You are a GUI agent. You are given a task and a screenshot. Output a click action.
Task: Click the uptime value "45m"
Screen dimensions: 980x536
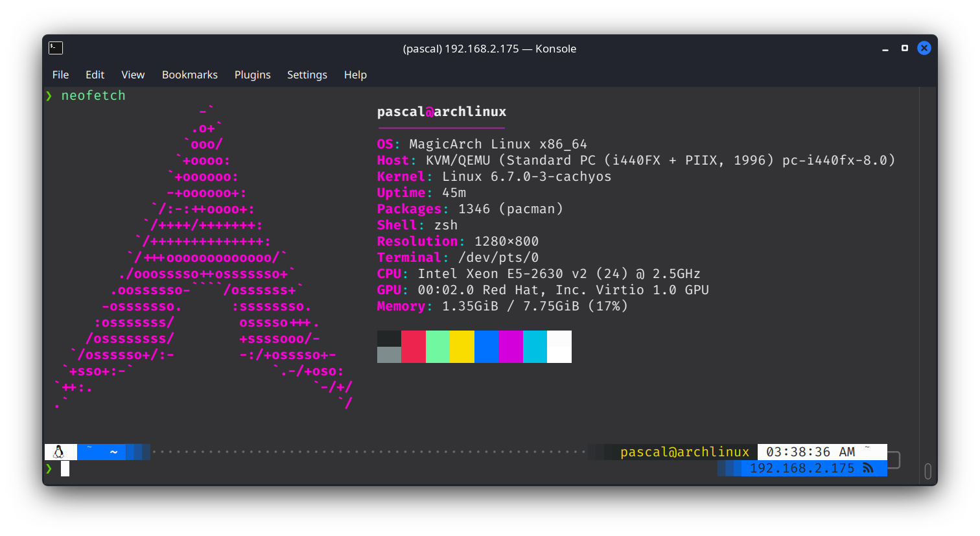[454, 192]
